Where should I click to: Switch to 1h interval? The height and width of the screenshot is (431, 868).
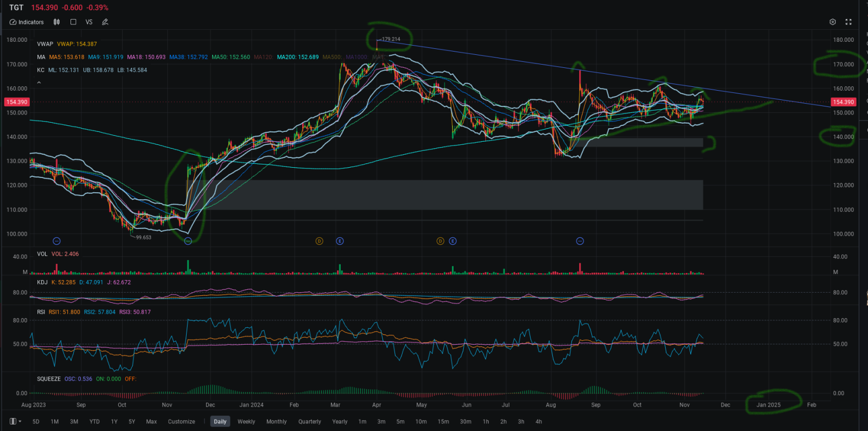click(x=486, y=422)
